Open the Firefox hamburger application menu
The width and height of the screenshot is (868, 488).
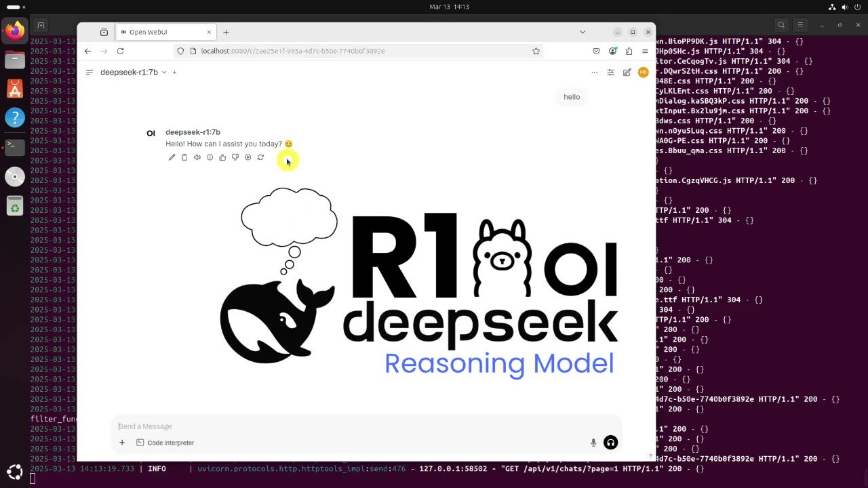point(645,51)
